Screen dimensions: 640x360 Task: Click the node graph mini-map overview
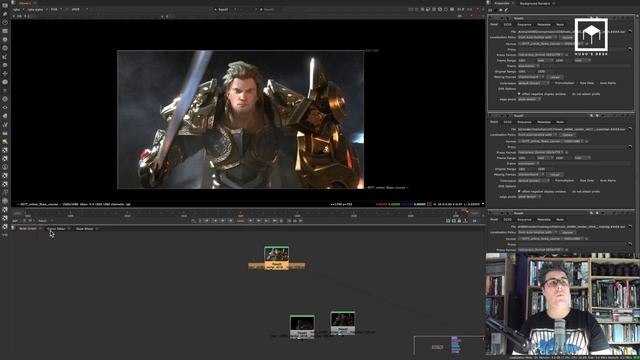pyautogui.click(x=449, y=345)
